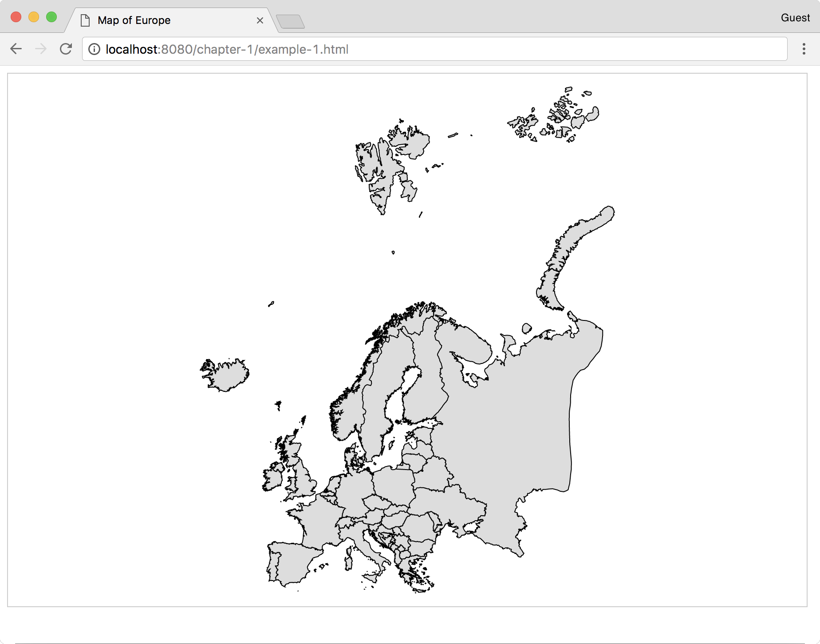View site information icon in address bar
The width and height of the screenshot is (820, 644).
[x=94, y=49]
